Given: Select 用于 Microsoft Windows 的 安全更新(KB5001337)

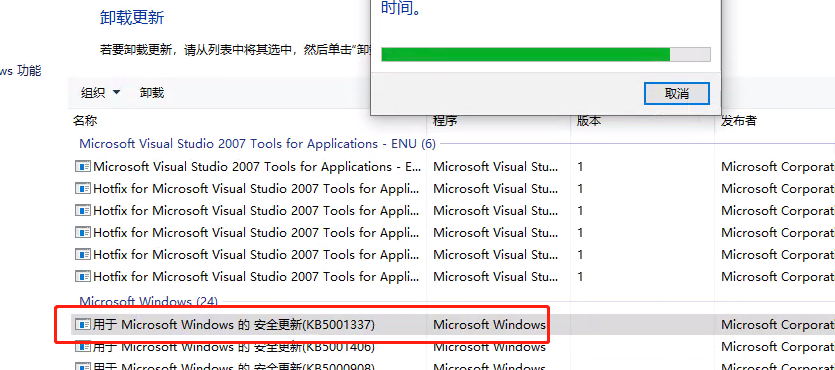Looking at the screenshot, I should (234, 324).
